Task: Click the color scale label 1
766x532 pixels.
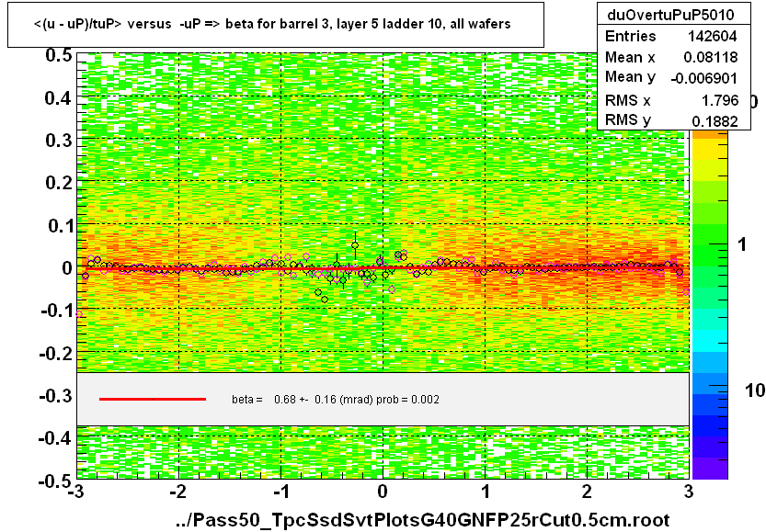Action: click(742, 244)
